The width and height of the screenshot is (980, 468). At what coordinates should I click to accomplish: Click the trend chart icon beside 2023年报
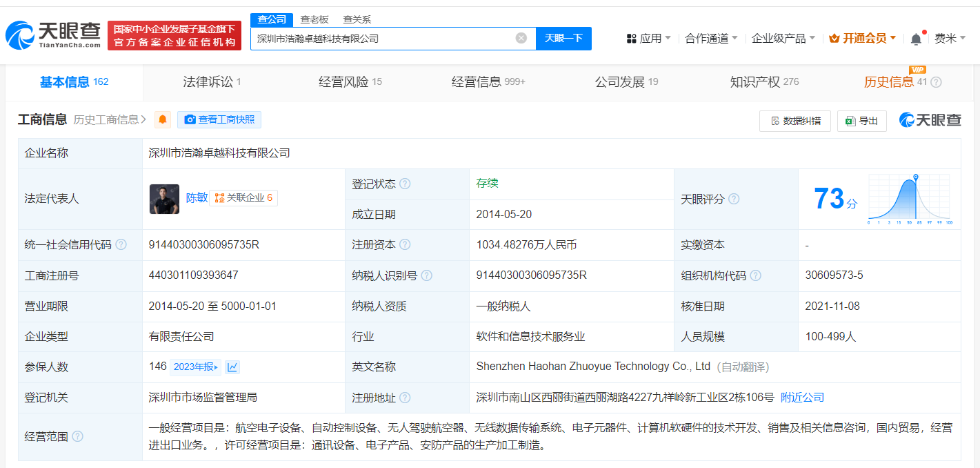[232, 367]
